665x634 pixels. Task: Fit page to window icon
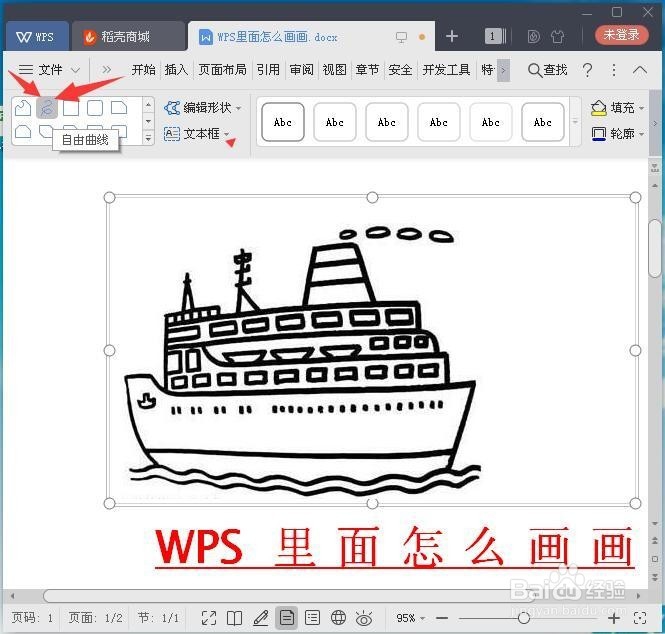[x=640, y=618]
